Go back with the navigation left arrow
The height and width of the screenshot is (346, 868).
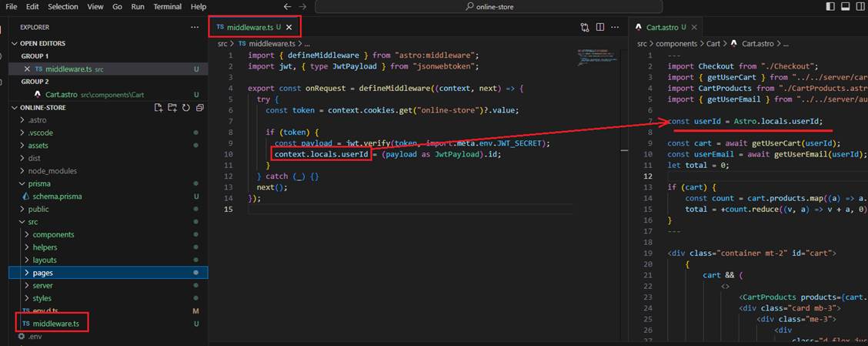(287, 7)
